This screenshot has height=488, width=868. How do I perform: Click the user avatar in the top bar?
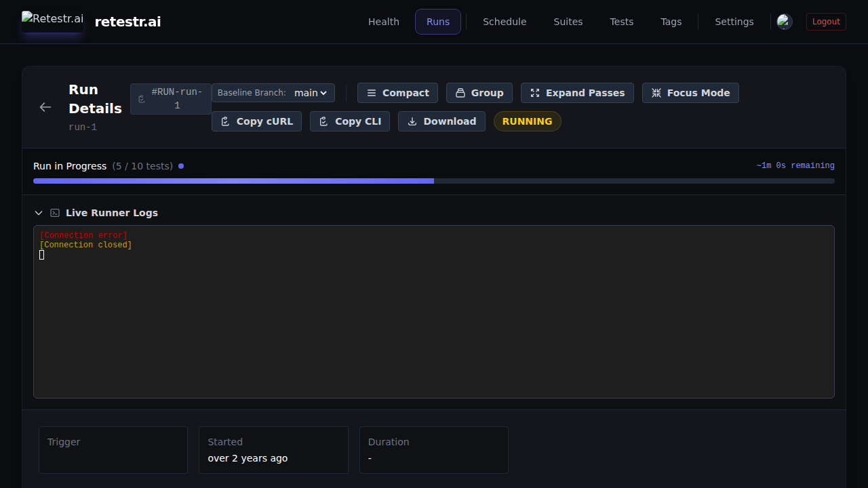point(784,22)
